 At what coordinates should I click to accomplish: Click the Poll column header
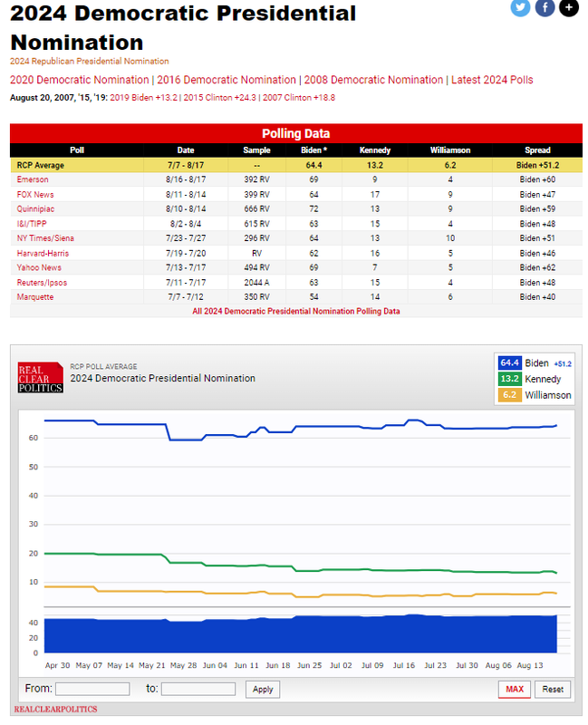tap(77, 150)
